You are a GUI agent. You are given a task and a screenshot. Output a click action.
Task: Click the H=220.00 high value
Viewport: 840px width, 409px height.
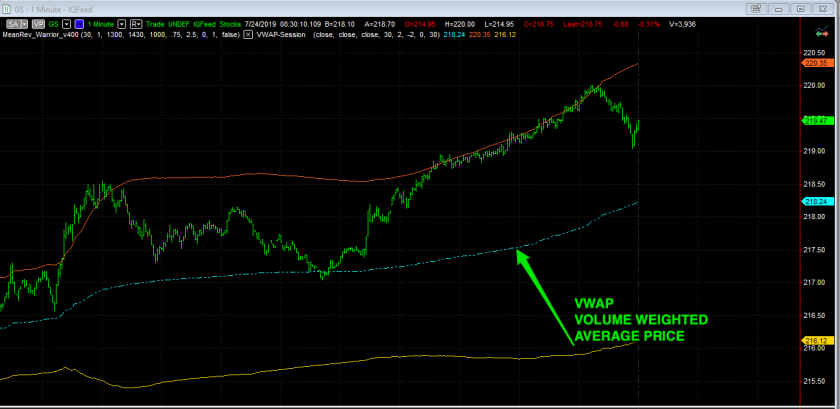[x=460, y=24]
